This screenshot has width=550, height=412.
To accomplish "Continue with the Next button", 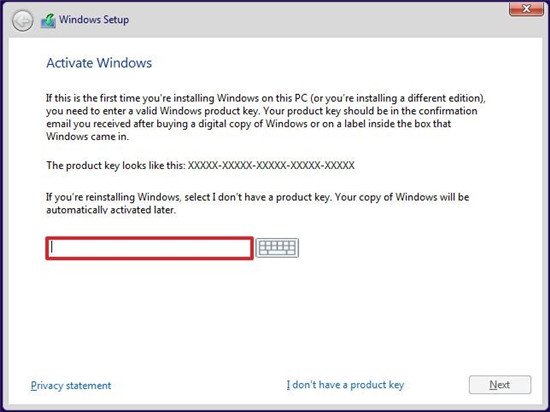I will point(500,385).
